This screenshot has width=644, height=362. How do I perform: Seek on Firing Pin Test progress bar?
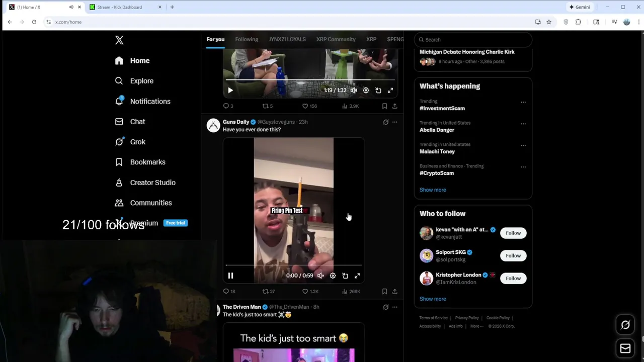point(294,265)
